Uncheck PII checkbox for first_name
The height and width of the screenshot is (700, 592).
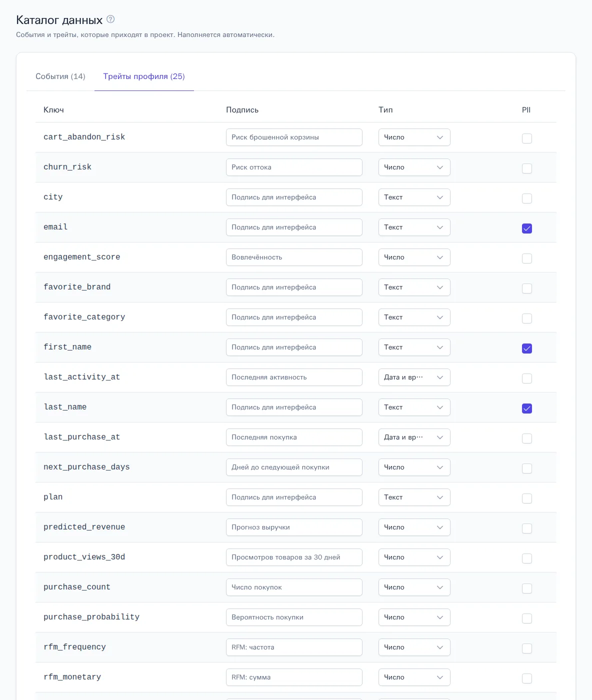click(527, 348)
